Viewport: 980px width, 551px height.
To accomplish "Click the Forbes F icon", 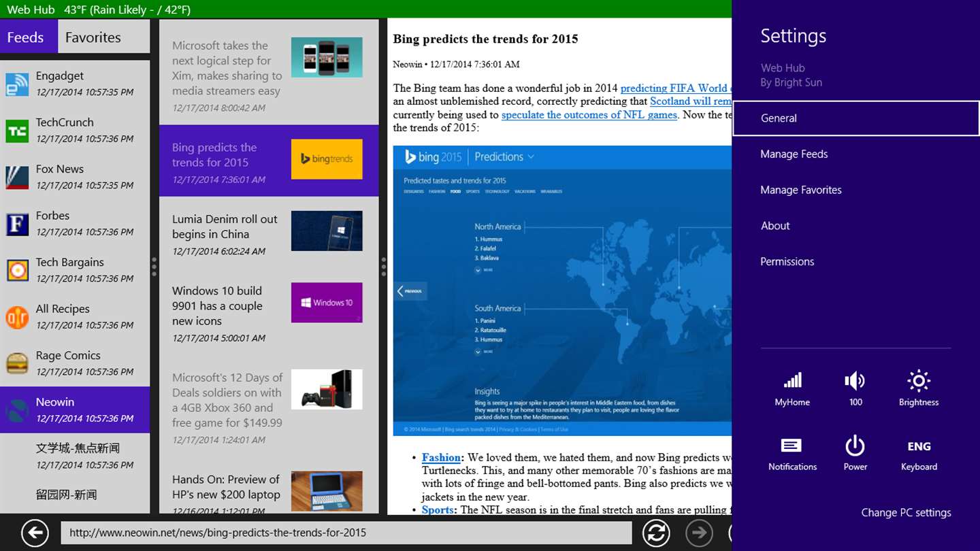I will tap(17, 224).
